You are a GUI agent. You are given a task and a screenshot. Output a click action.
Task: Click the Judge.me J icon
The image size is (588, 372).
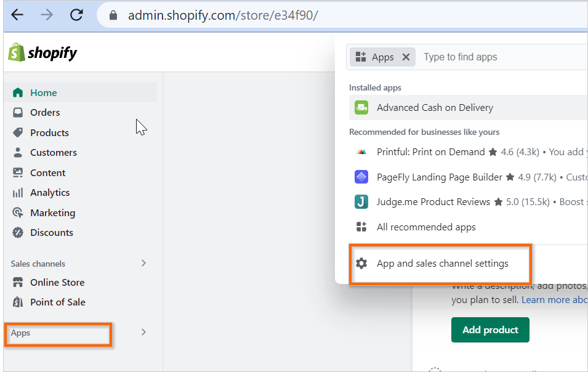pyautogui.click(x=361, y=202)
